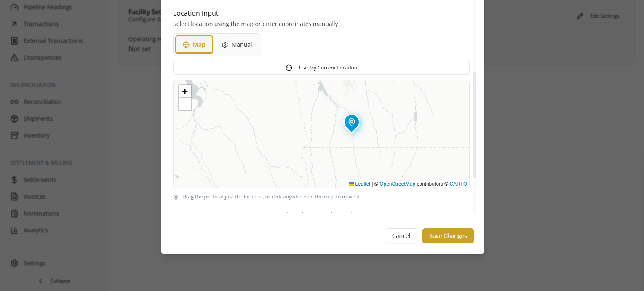Click the Edit Settings button
The image size is (644, 291).
[598, 16]
